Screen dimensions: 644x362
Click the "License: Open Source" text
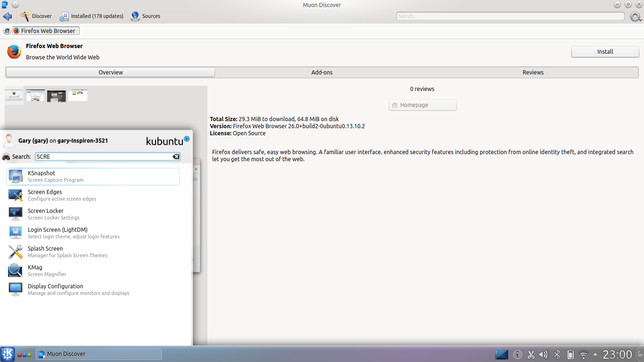point(238,133)
